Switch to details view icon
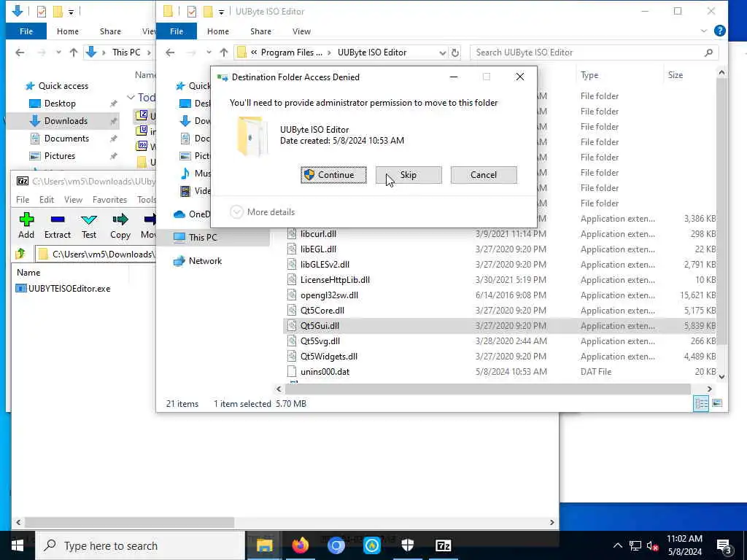The image size is (747, 560). click(x=701, y=403)
